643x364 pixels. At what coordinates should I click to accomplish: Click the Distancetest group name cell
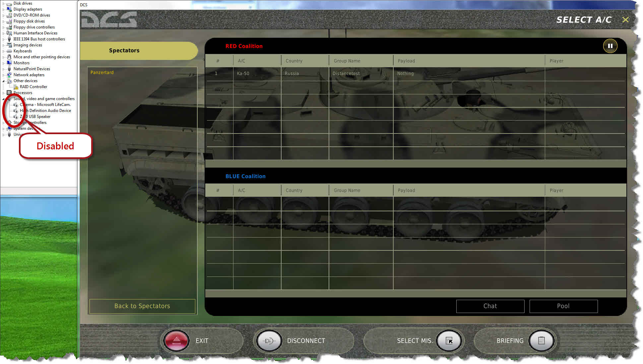pyautogui.click(x=361, y=74)
